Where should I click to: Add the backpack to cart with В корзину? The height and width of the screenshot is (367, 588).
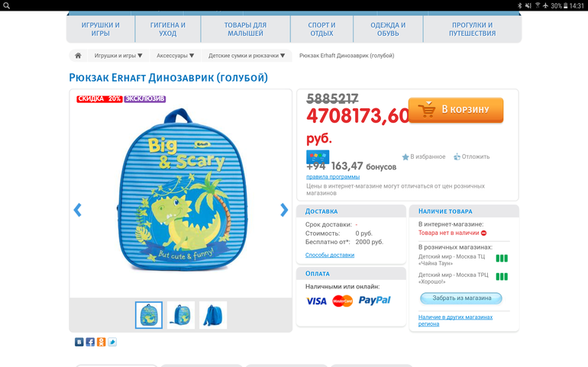456,110
